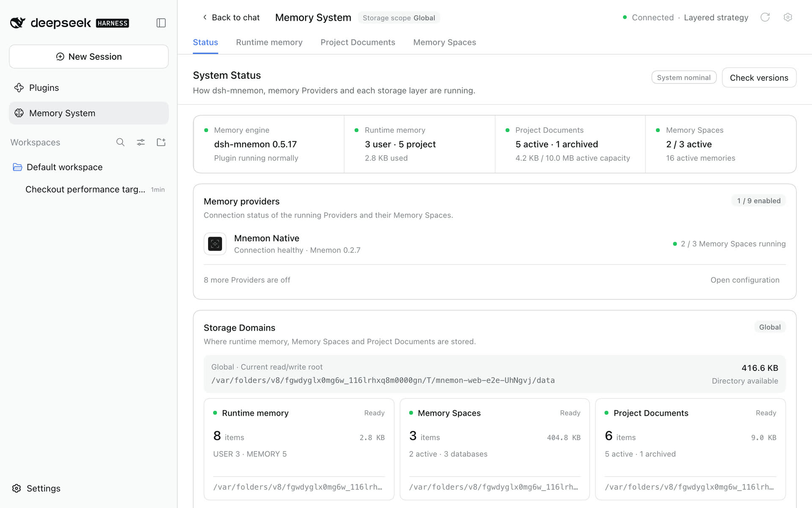Click the Memory Spaces summary card at top
This screenshot has width=812, height=508.
click(721, 144)
